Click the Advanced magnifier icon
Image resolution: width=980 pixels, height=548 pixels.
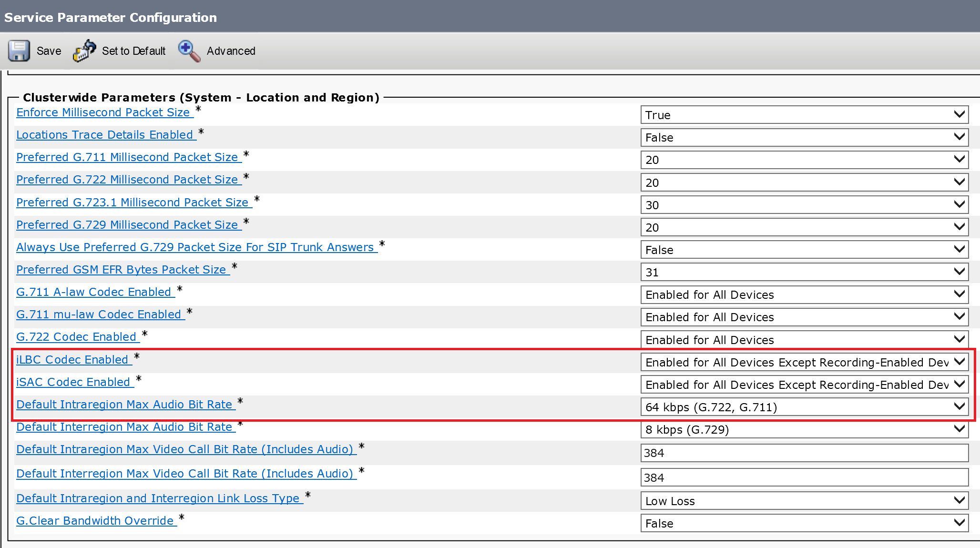(189, 51)
